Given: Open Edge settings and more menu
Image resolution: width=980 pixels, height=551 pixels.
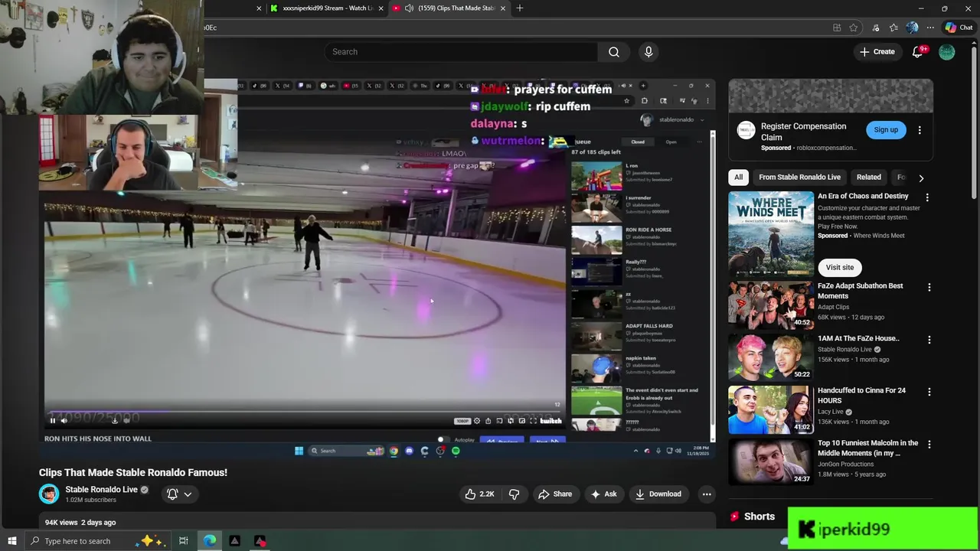Looking at the screenshot, I should (930, 28).
